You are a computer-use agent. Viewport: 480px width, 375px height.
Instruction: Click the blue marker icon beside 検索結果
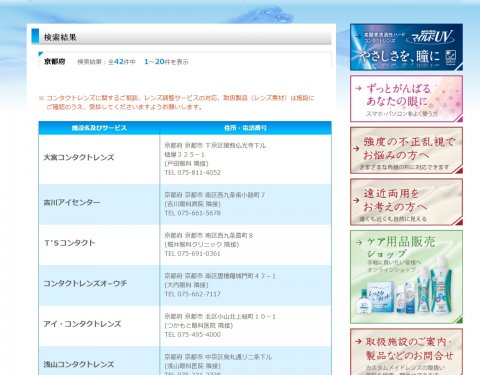[35, 36]
